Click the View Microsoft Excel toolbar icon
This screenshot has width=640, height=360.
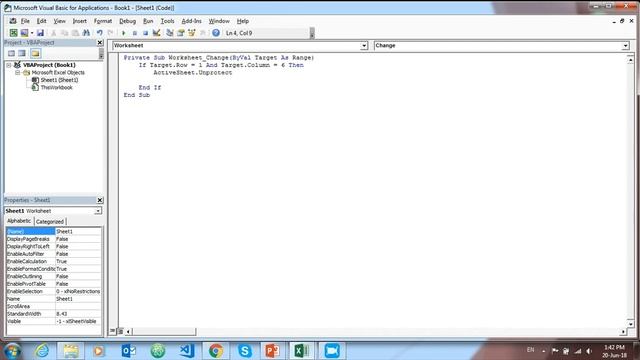pos(13,33)
